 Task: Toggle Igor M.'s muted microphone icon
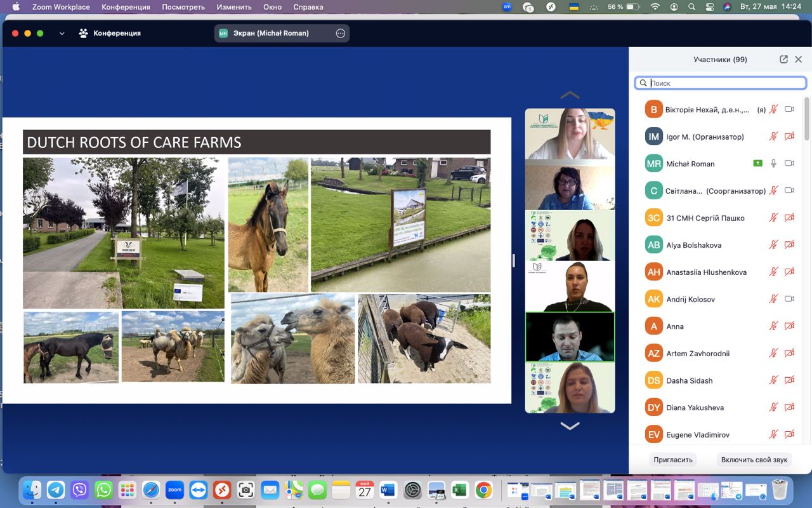(x=773, y=137)
